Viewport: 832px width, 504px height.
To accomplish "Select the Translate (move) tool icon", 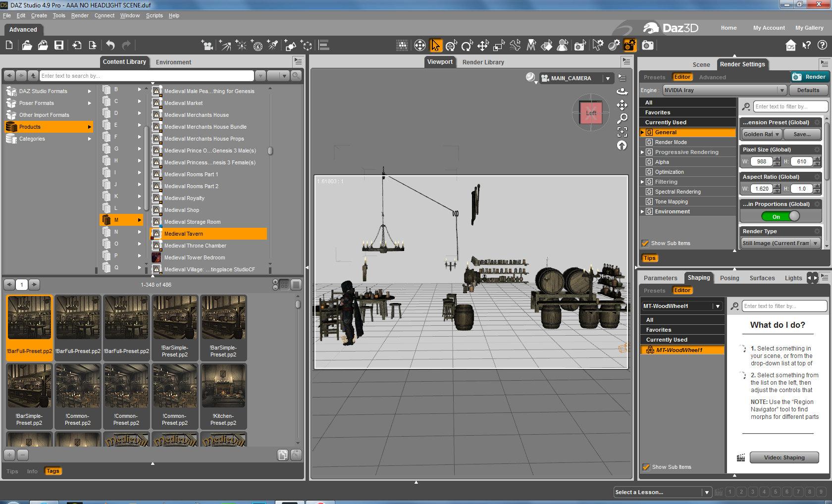I will [x=483, y=46].
